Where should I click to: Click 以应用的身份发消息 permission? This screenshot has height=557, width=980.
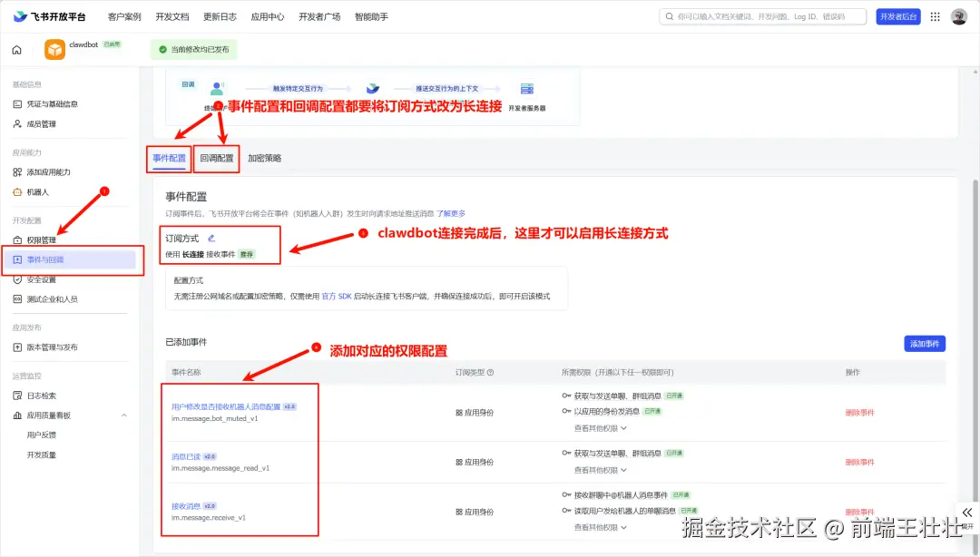[606, 411]
